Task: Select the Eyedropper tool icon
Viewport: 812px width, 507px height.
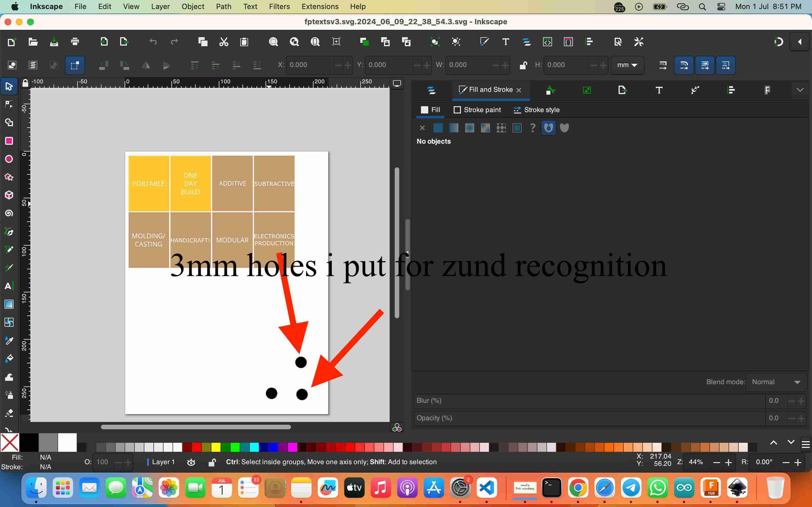Action: click(9, 340)
